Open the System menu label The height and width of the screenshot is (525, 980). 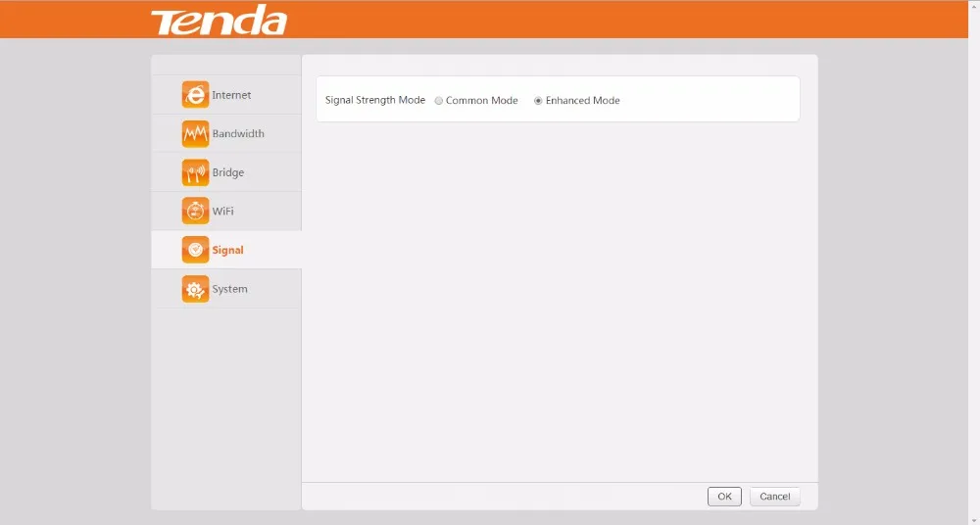[229, 289]
